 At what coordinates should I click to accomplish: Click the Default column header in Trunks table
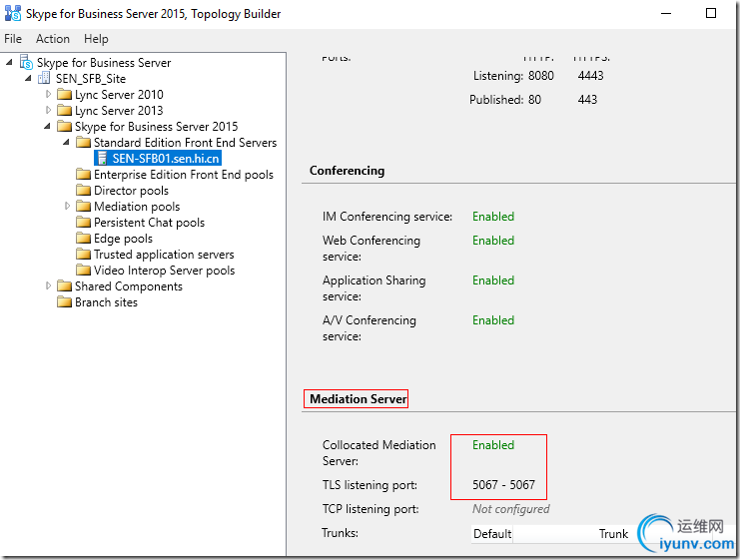(492, 534)
